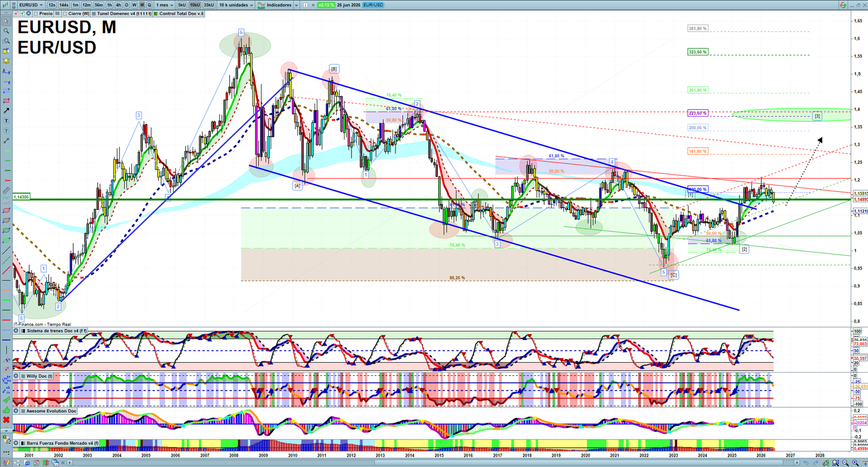
Task: Expand the arrow next to Indicadores
Action: (296, 5)
